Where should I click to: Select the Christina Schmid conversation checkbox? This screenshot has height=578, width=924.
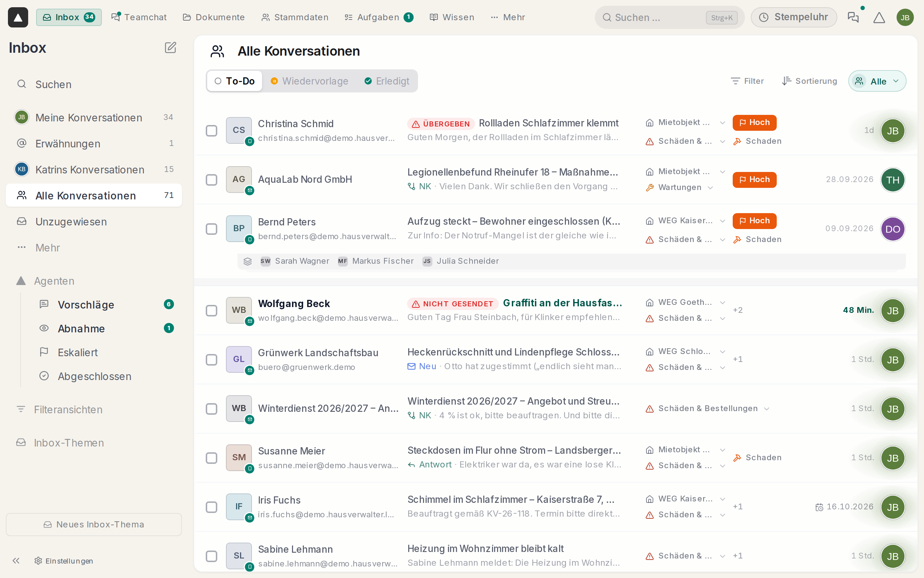212,131
